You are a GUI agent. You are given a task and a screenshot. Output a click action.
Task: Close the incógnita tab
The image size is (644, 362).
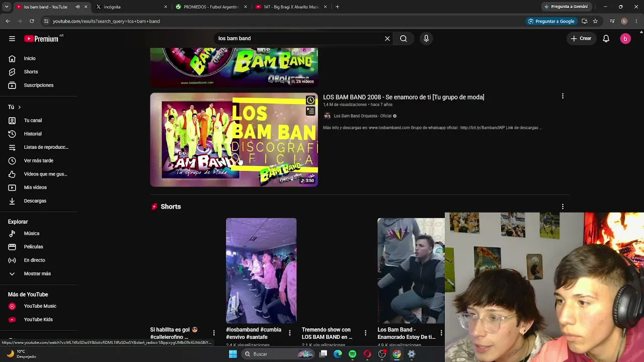[x=166, y=7]
